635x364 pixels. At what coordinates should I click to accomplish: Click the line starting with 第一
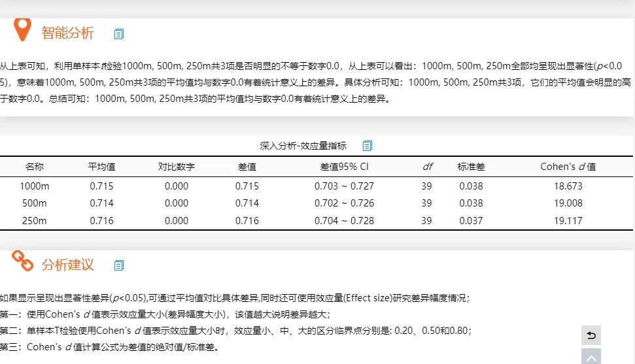pyautogui.click(x=165, y=314)
